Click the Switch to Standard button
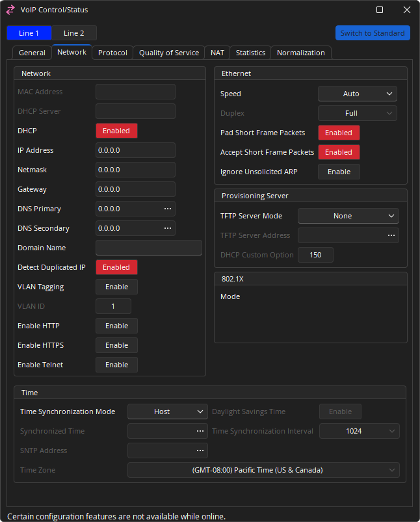 (x=373, y=33)
